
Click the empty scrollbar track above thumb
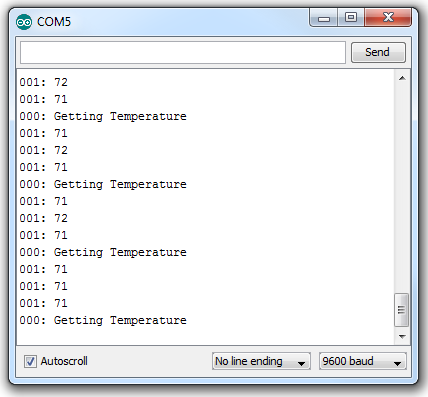pyautogui.click(x=402, y=189)
